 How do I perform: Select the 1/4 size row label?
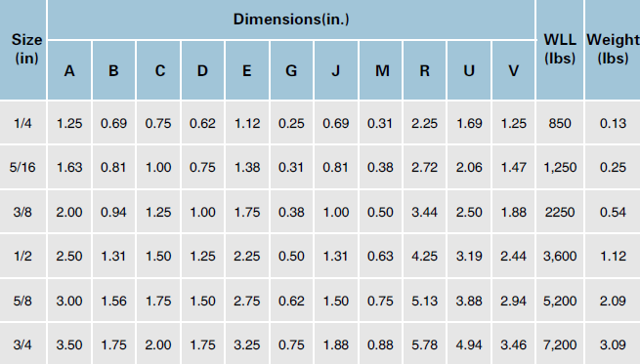point(22,123)
